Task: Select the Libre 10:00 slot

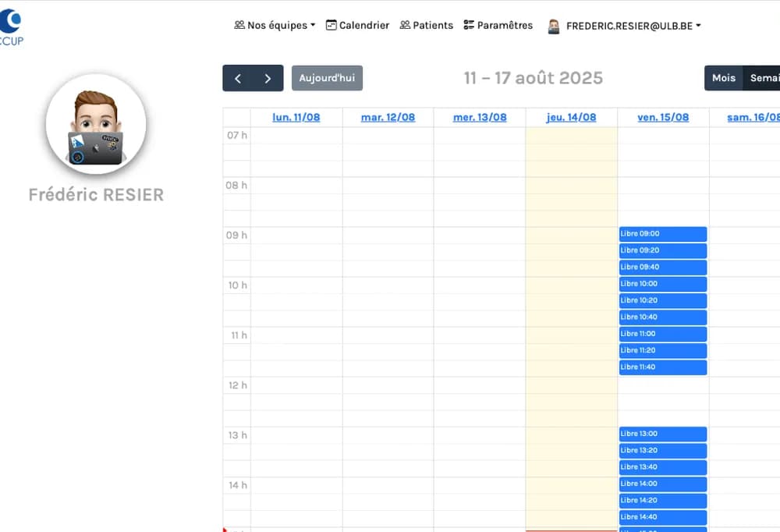Action: pyautogui.click(x=662, y=284)
